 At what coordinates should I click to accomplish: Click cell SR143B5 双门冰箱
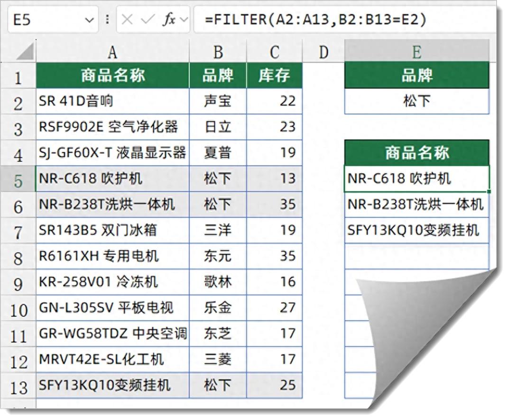point(112,231)
